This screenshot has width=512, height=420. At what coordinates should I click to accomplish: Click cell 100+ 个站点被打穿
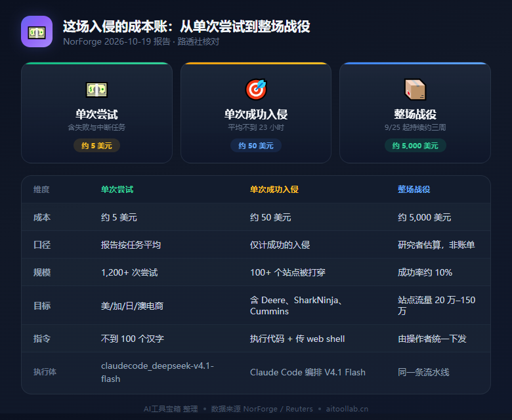tap(288, 272)
